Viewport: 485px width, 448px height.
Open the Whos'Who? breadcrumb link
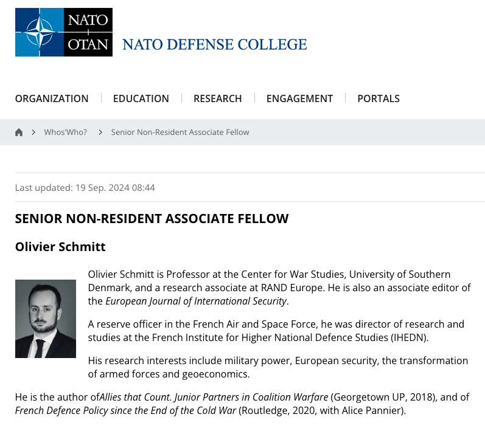[66, 133]
